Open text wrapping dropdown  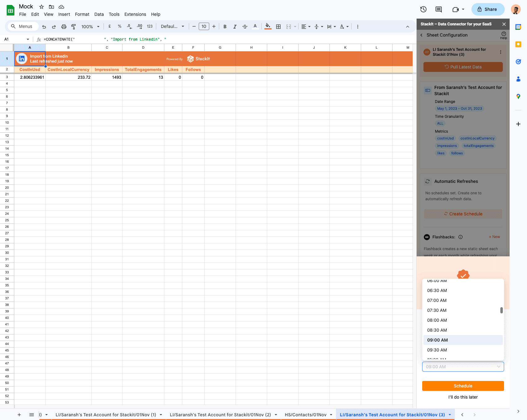pyautogui.click(x=331, y=27)
